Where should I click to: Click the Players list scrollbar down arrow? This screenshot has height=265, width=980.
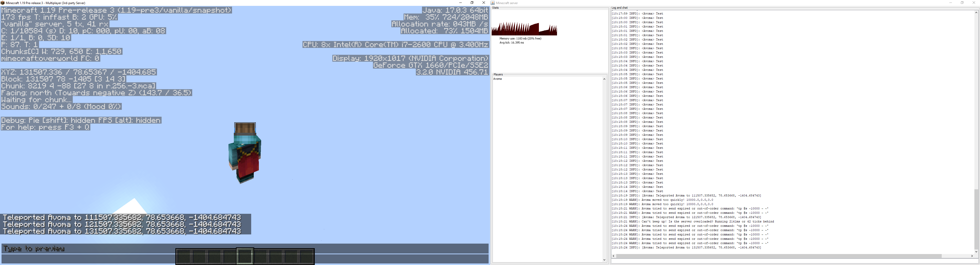(604, 260)
